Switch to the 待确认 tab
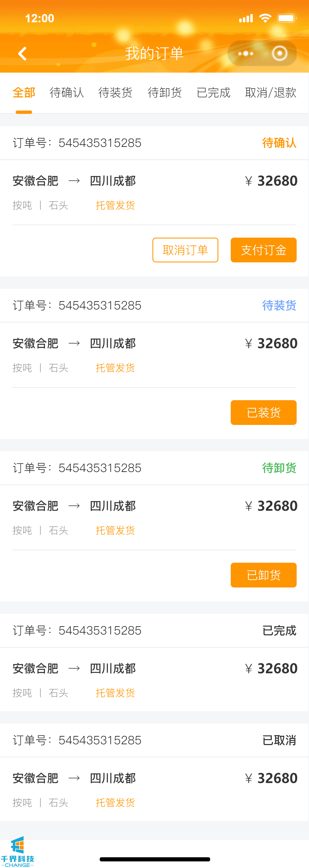This screenshot has height=868, width=309. coord(67,92)
